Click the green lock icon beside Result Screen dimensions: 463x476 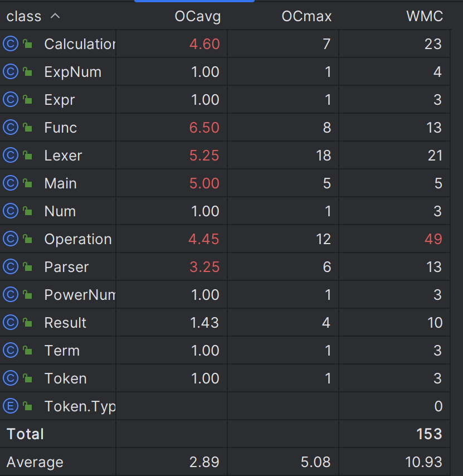click(x=28, y=322)
